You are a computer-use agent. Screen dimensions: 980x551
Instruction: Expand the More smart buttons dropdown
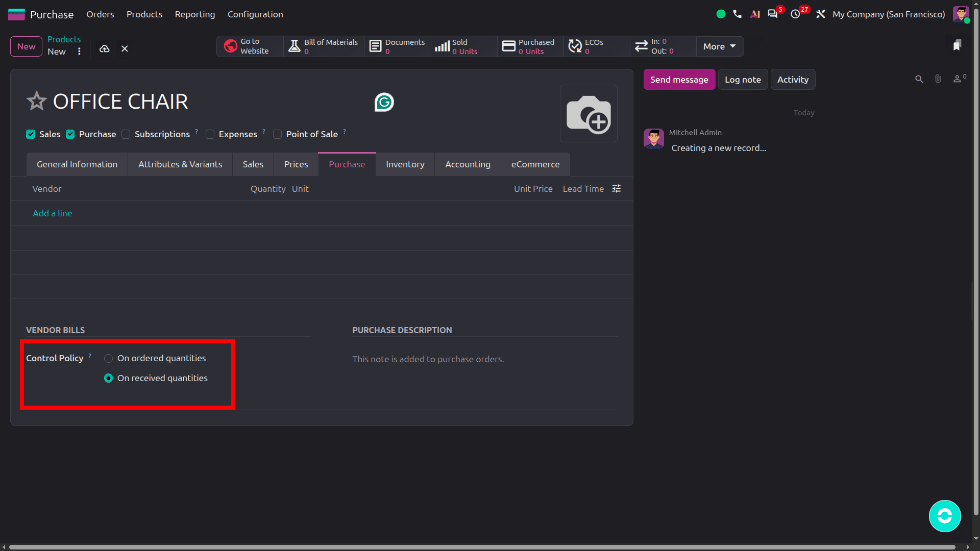pos(720,46)
